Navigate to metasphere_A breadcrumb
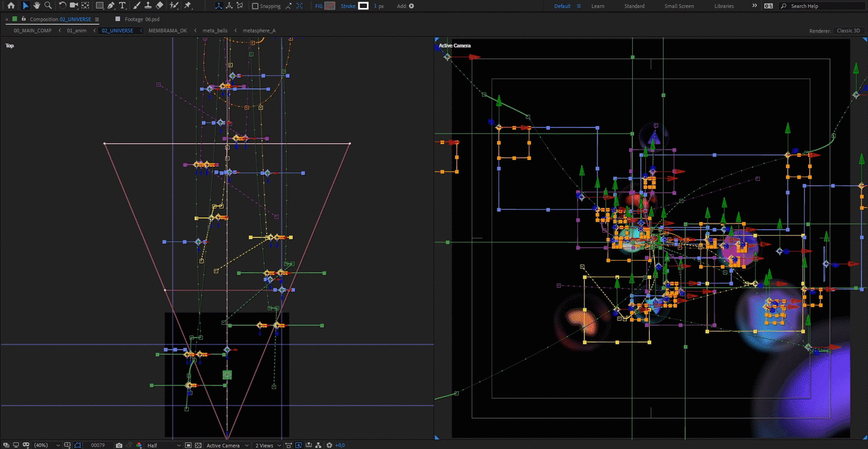 point(259,31)
